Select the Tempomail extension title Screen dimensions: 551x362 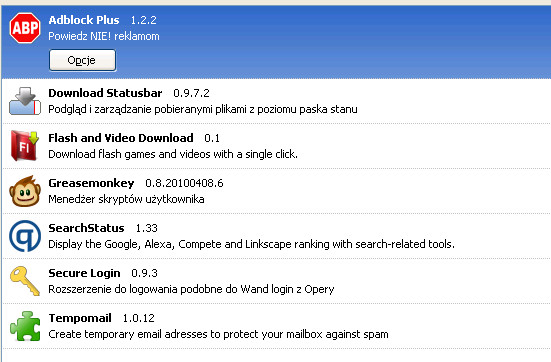pos(80,318)
